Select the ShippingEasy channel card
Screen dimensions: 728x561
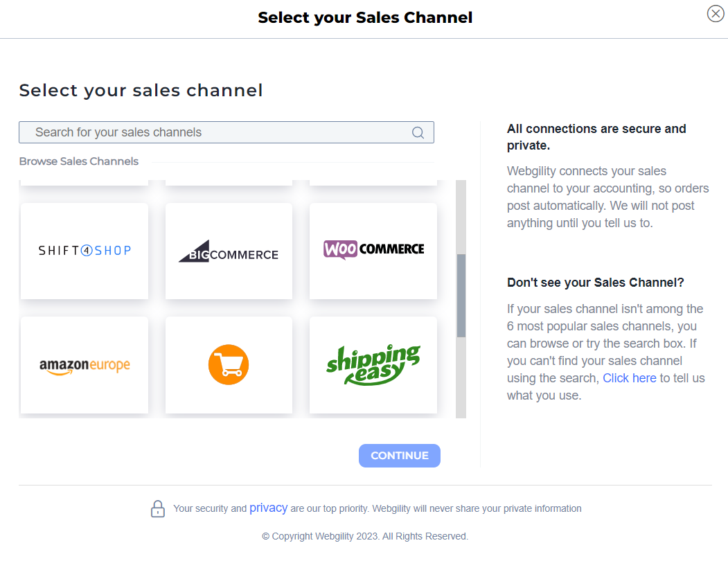click(x=373, y=365)
